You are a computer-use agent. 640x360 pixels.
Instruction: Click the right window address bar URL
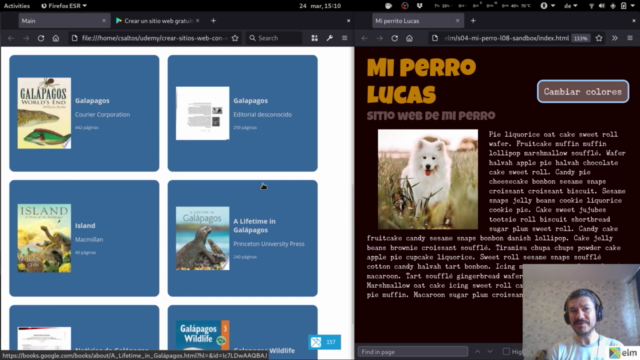(507, 38)
